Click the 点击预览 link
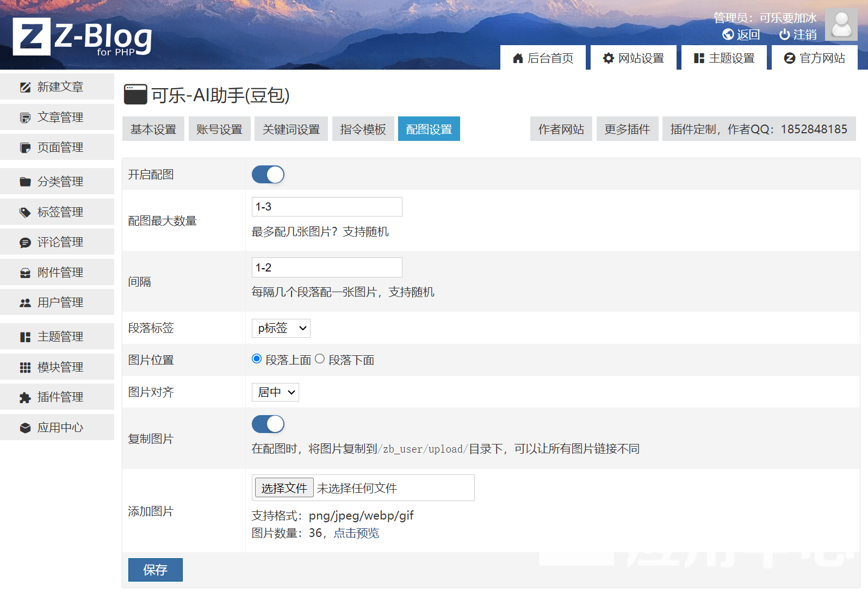Viewport: 868px width, 593px height. (x=357, y=533)
